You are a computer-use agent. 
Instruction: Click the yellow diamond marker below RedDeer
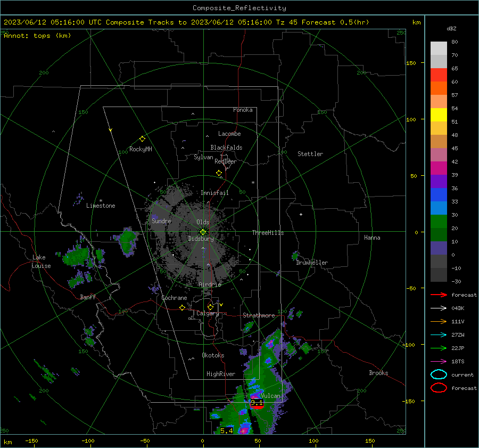click(x=219, y=173)
